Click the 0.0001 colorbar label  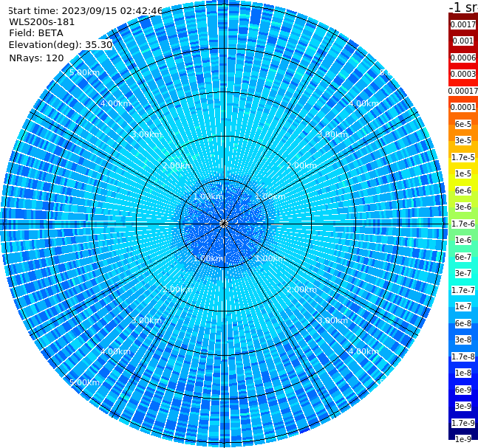(463, 107)
